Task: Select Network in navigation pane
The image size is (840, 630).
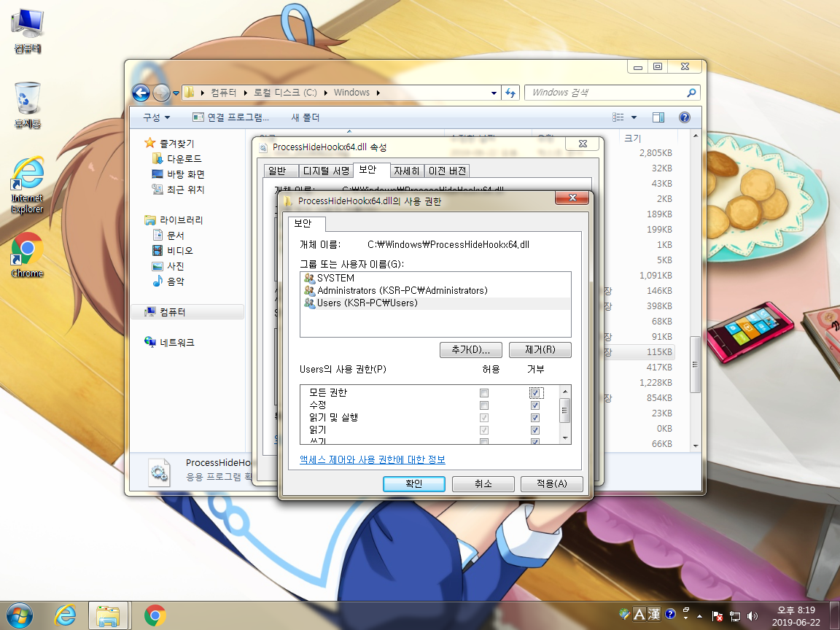Action: tap(169, 342)
